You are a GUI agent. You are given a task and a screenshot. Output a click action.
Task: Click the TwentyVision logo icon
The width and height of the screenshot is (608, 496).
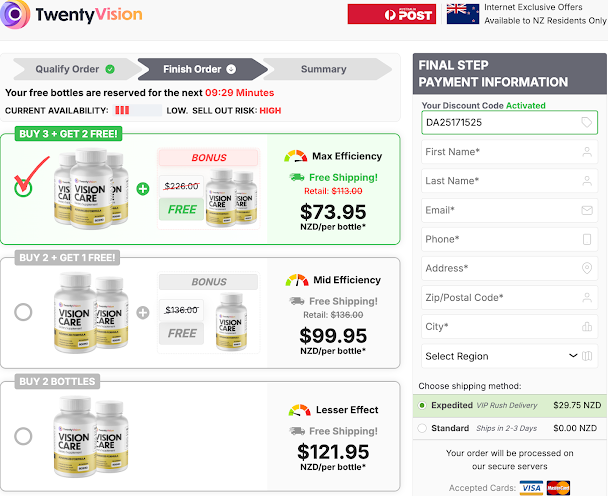pos(15,14)
